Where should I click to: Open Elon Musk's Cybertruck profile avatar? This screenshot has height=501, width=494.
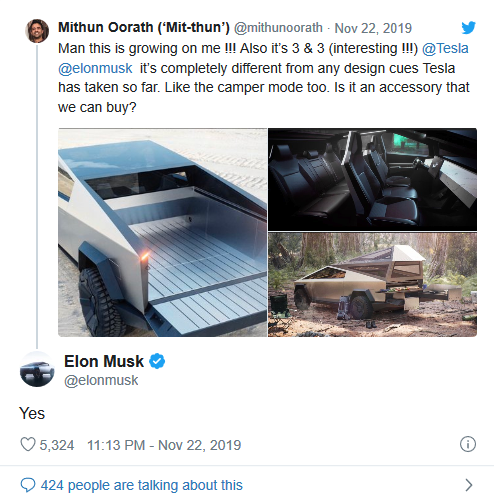click(37, 370)
